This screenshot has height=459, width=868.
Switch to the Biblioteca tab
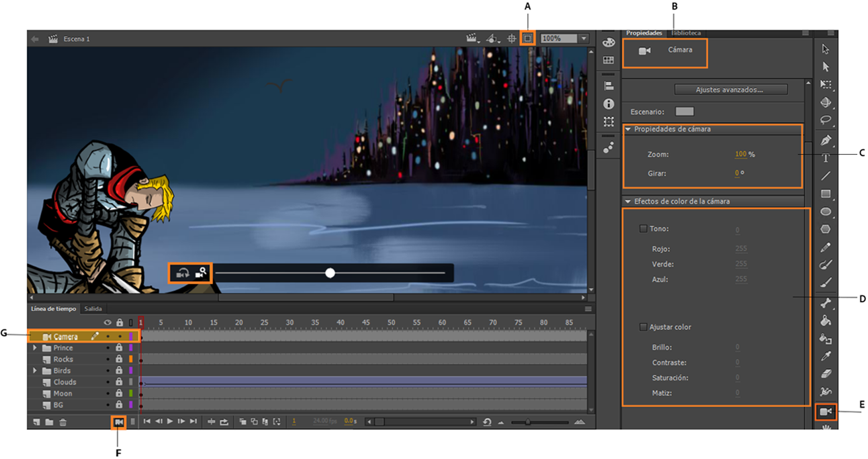coord(686,33)
